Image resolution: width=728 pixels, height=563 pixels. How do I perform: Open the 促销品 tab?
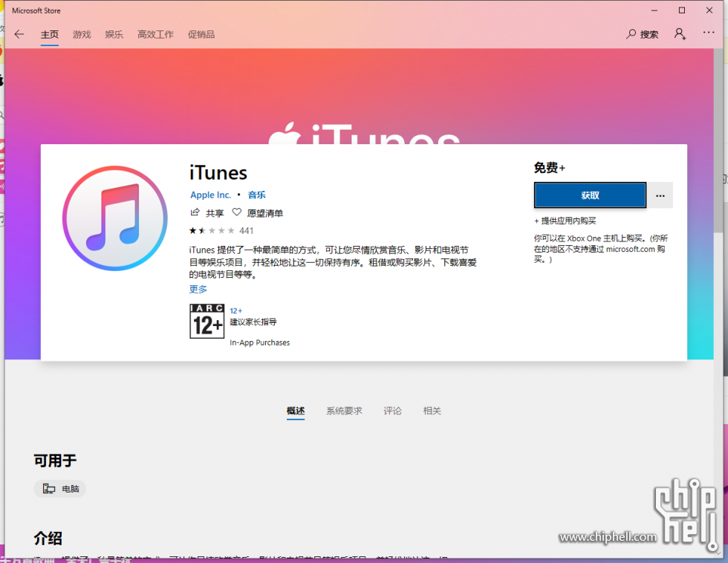[x=201, y=35]
